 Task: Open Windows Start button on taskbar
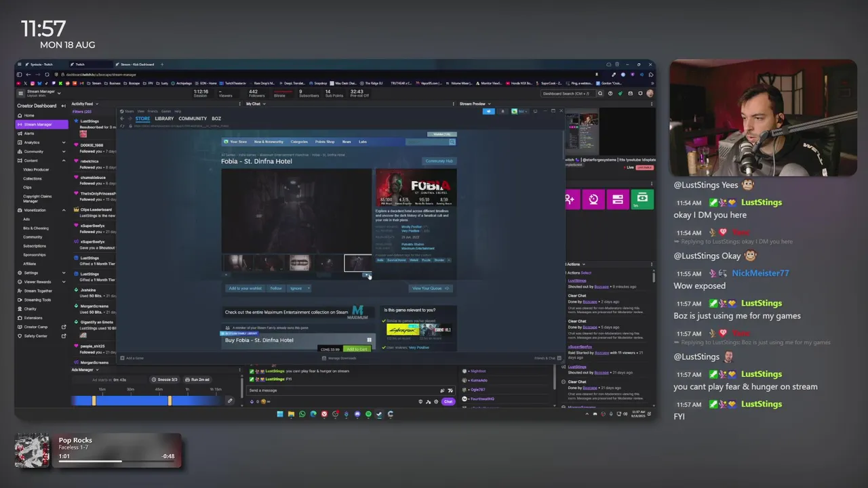point(280,414)
